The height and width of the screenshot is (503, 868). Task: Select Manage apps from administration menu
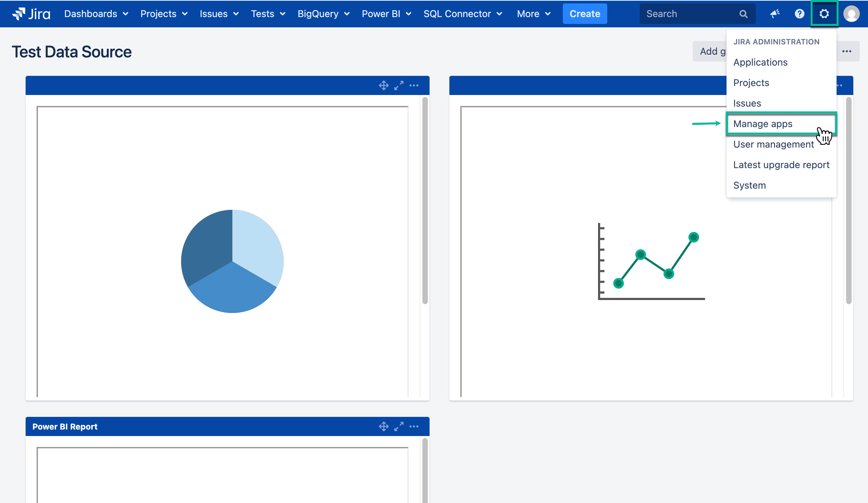tap(763, 124)
